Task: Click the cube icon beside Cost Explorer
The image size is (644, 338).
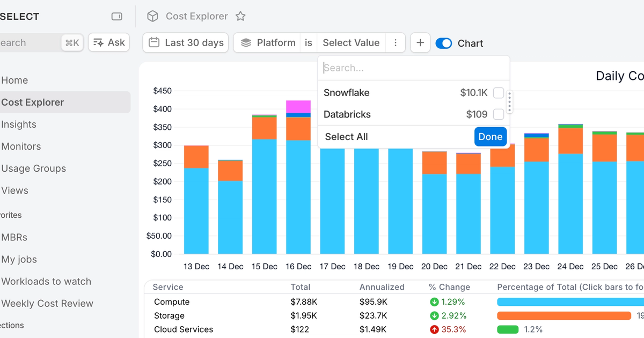Action: [152, 16]
